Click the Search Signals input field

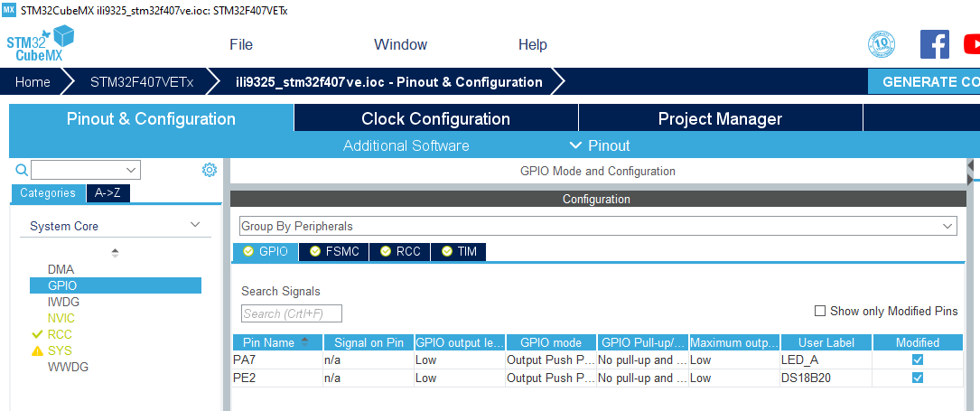[x=292, y=313]
